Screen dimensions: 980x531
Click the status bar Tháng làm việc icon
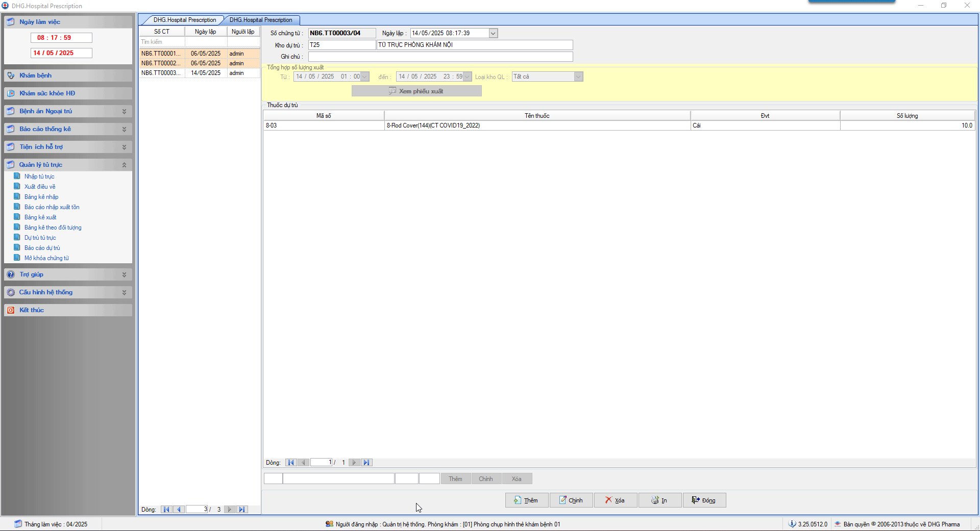point(18,524)
